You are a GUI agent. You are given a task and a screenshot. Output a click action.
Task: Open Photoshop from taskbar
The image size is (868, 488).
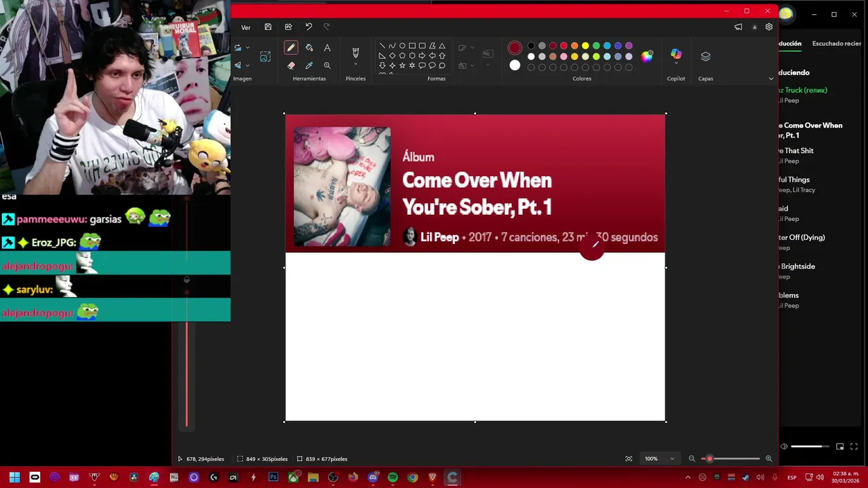(x=273, y=477)
